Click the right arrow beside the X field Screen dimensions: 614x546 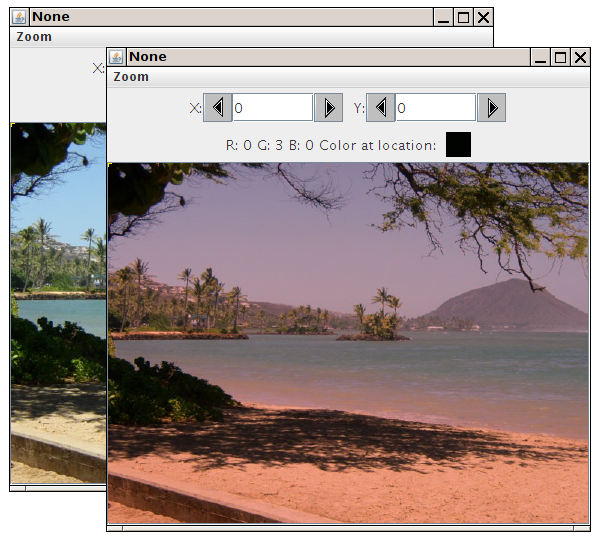click(x=328, y=108)
